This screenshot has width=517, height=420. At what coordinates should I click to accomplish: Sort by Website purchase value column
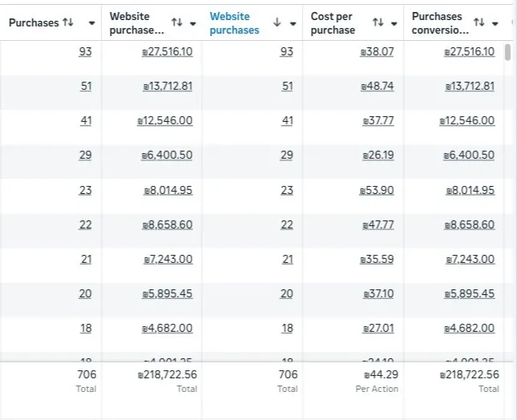point(177,22)
